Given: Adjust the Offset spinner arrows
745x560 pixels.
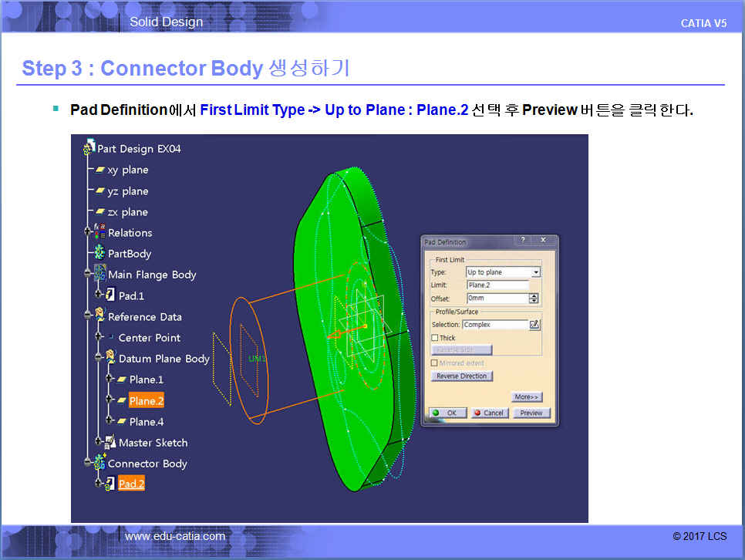Looking at the screenshot, I should pos(534,299).
